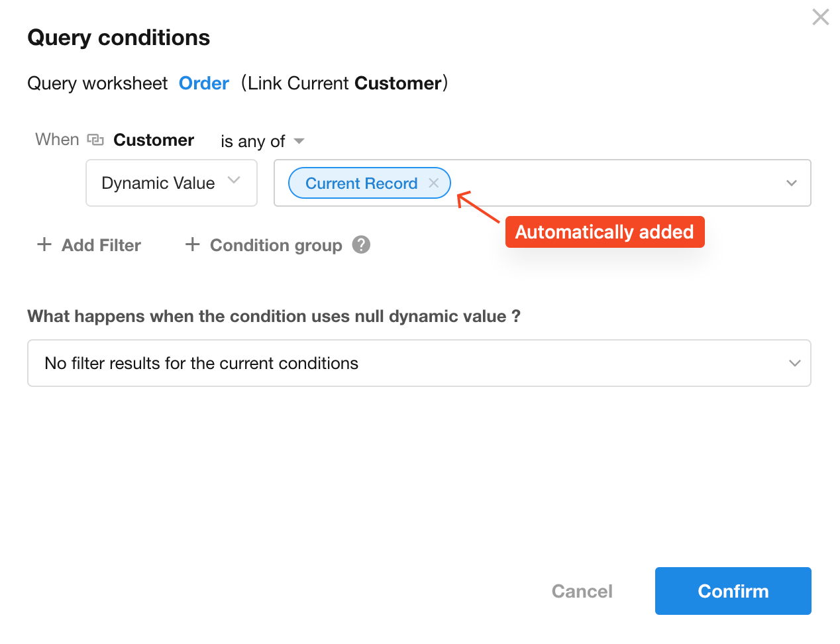Close the Query conditions dialog
Viewport: 840px width, 644px height.
coord(820,17)
